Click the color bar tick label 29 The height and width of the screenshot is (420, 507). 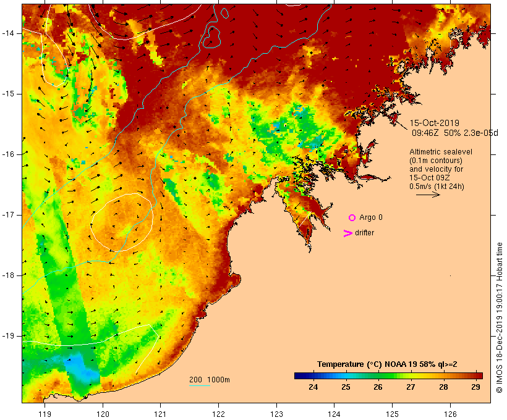coord(475,387)
